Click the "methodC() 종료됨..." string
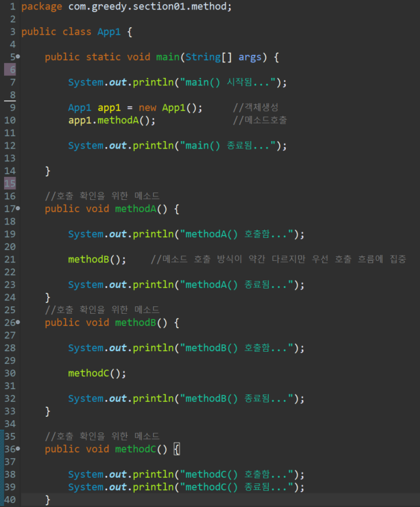This screenshot has width=420, height=507. 236,487
